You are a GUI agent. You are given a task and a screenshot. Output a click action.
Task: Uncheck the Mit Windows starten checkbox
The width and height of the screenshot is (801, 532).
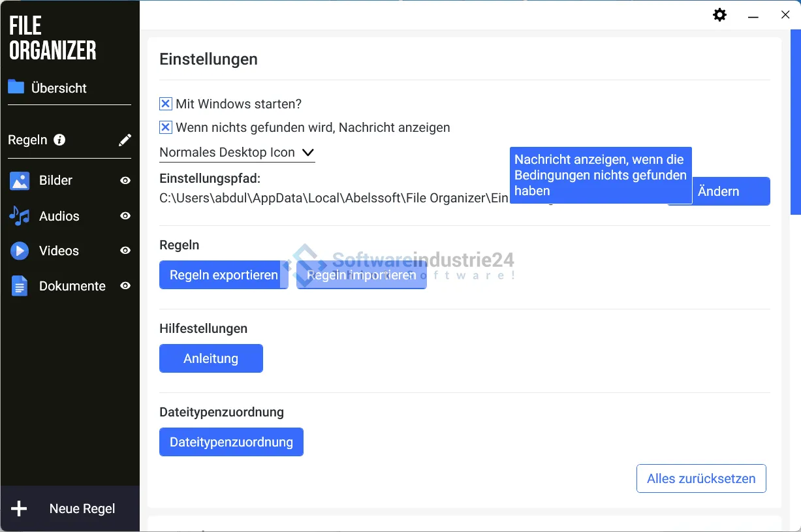tap(166, 104)
